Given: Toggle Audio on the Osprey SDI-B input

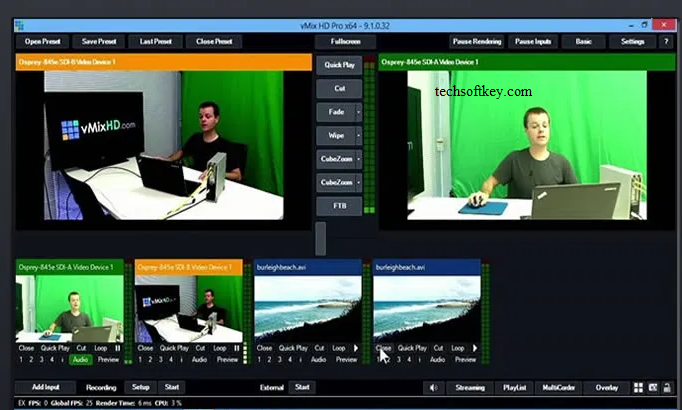Looking at the screenshot, I should click(200, 360).
